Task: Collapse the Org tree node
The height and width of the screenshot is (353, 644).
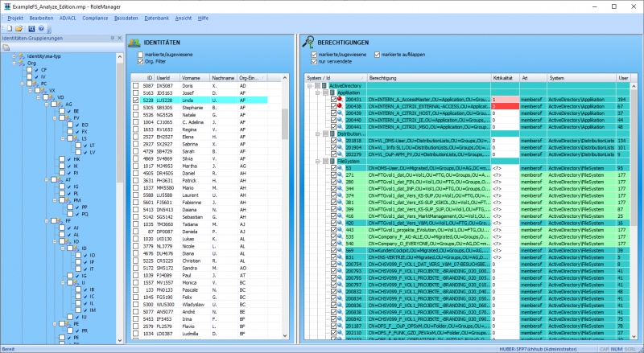Action: pyautogui.click(x=14, y=63)
